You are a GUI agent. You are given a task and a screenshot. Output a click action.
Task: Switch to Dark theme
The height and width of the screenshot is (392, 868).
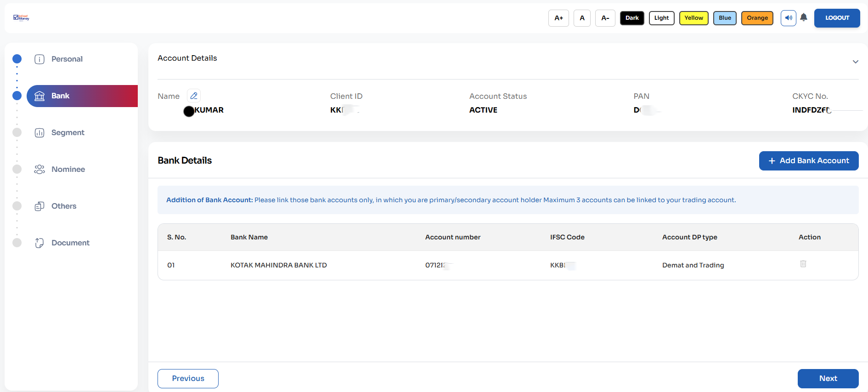pos(632,18)
